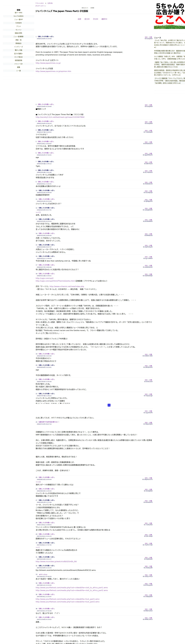Open ニュー速(嫌儲) board in sidebar
This screenshot has width=185, height=644.
tap(18, 36)
